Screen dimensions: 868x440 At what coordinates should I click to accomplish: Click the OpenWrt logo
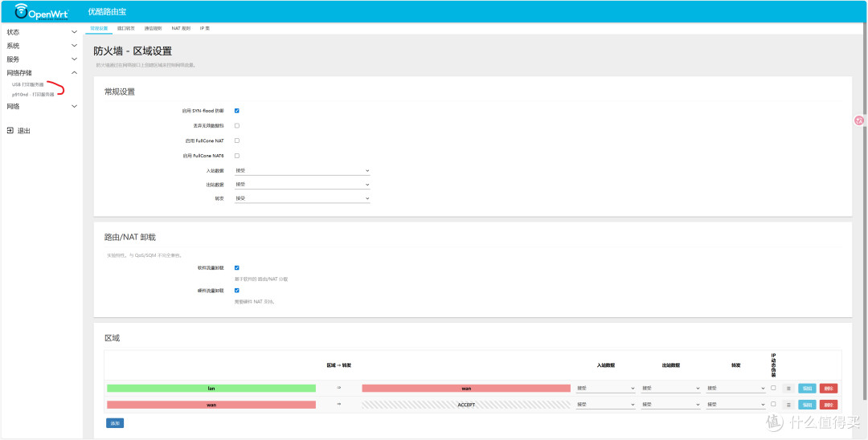click(41, 11)
